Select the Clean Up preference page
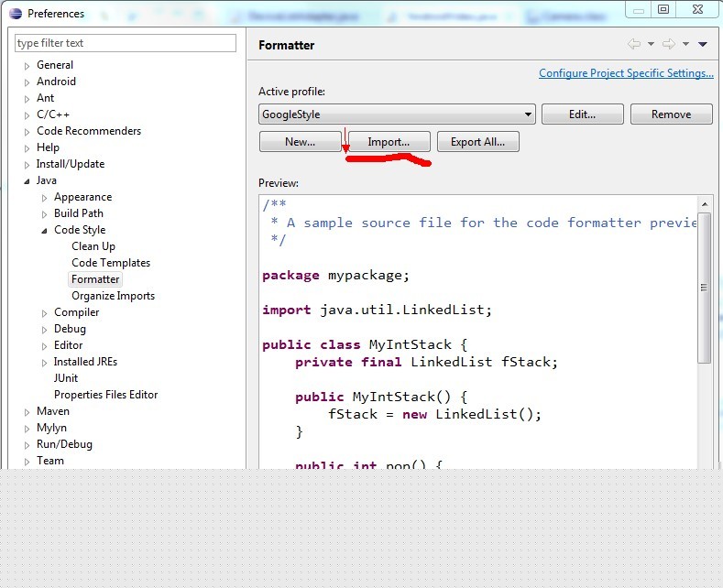The image size is (723, 588). (93, 246)
